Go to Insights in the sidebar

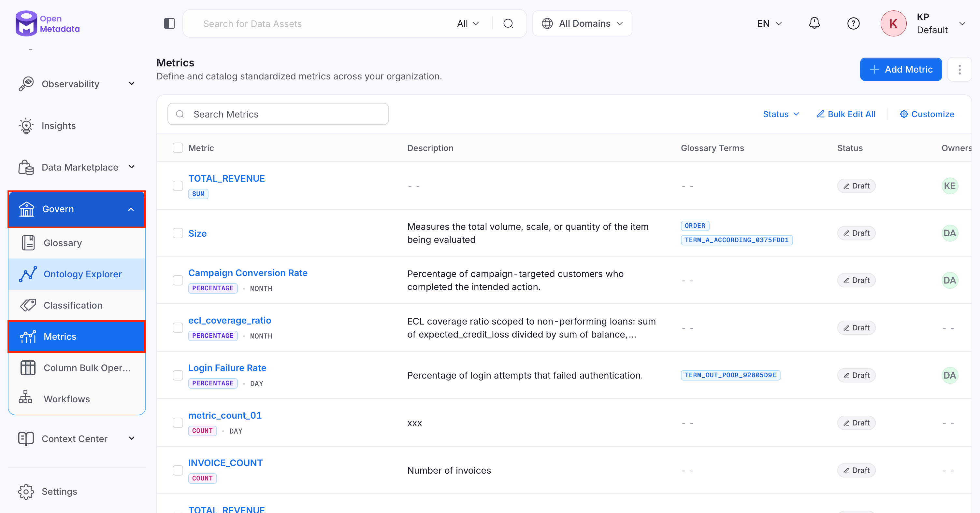tap(77, 126)
